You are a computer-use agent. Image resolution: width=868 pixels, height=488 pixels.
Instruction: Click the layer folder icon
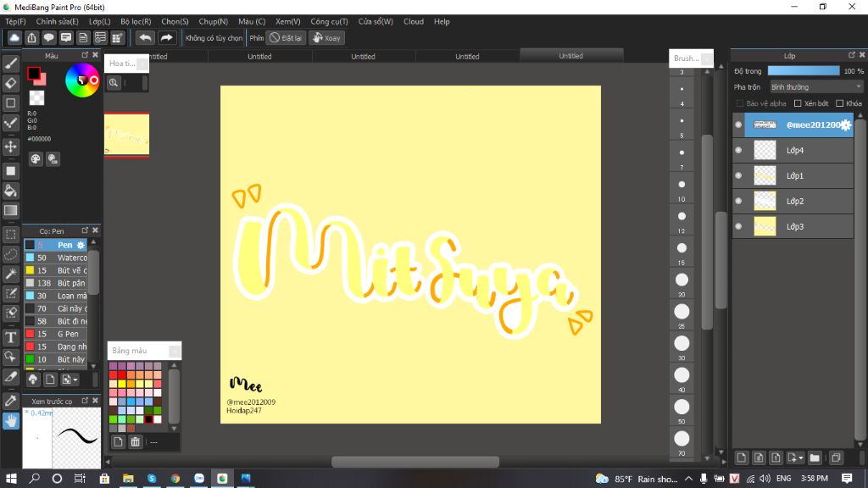point(815,457)
